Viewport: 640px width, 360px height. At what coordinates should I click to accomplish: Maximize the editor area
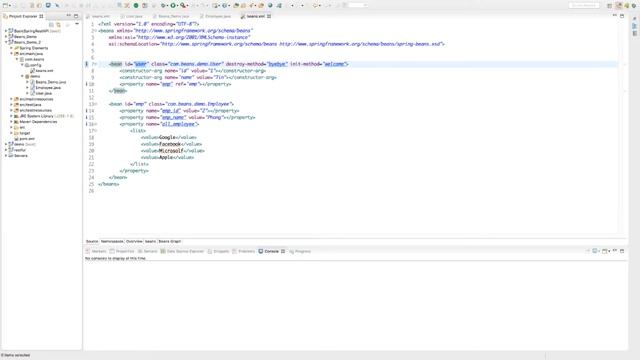(622, 16)
